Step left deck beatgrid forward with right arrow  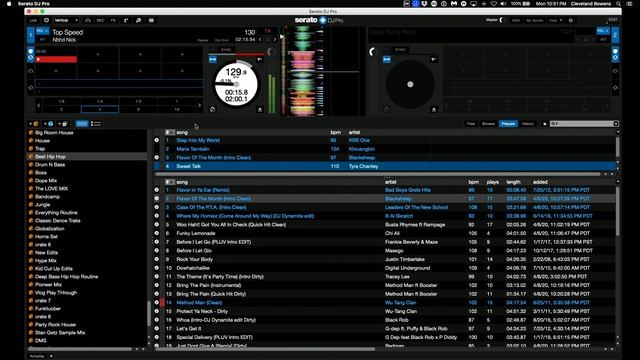pos(275,40)
